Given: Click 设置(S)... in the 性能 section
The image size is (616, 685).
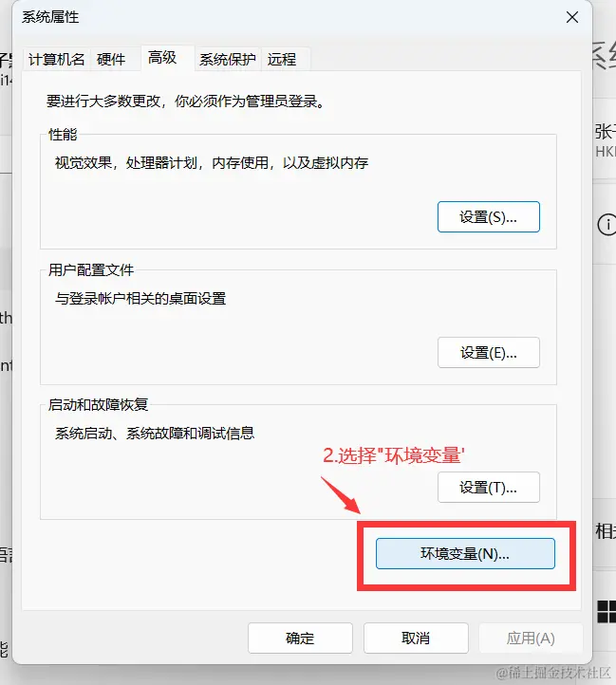Looking at the screenshot, I should coord(489,216).
